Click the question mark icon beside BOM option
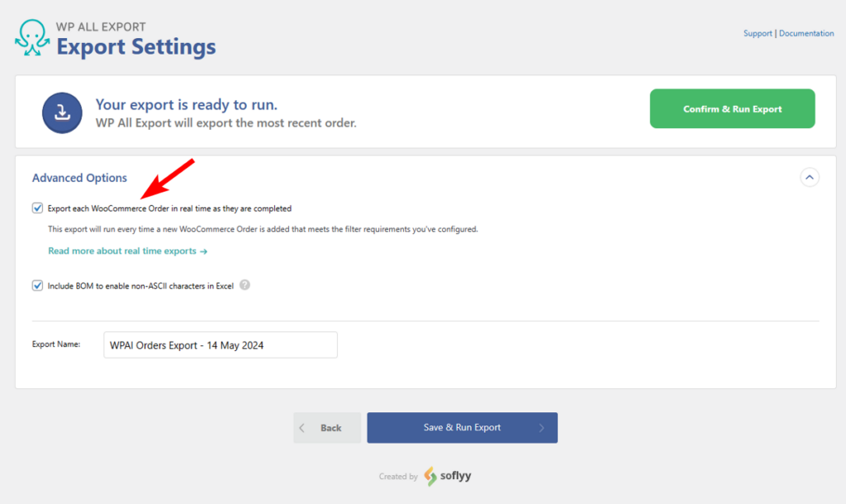This screenshot has width=846, height=504. 245,285
